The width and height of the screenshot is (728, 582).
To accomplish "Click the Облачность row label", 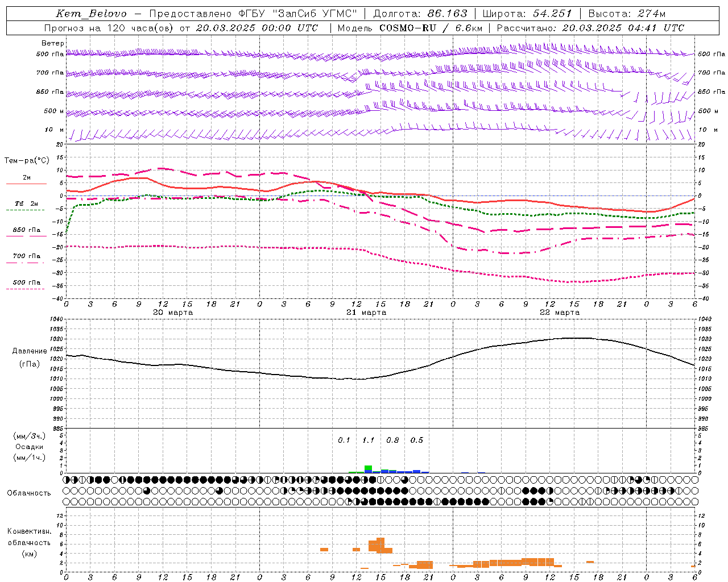I will click(29, 493).
